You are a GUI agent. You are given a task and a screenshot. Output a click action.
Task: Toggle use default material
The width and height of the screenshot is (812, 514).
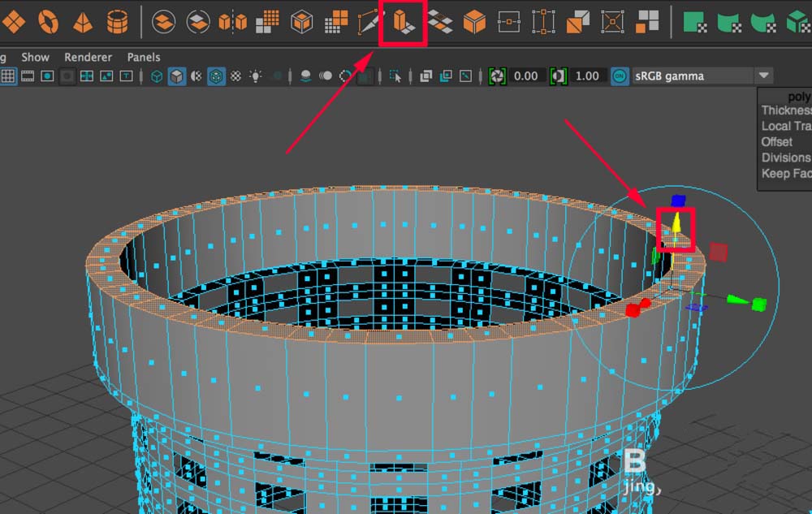point(196,76)
